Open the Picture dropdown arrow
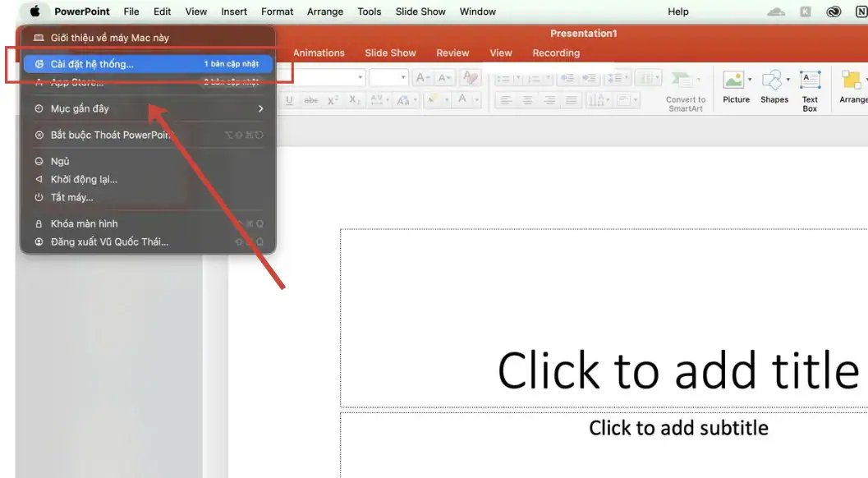 point(750,80)
